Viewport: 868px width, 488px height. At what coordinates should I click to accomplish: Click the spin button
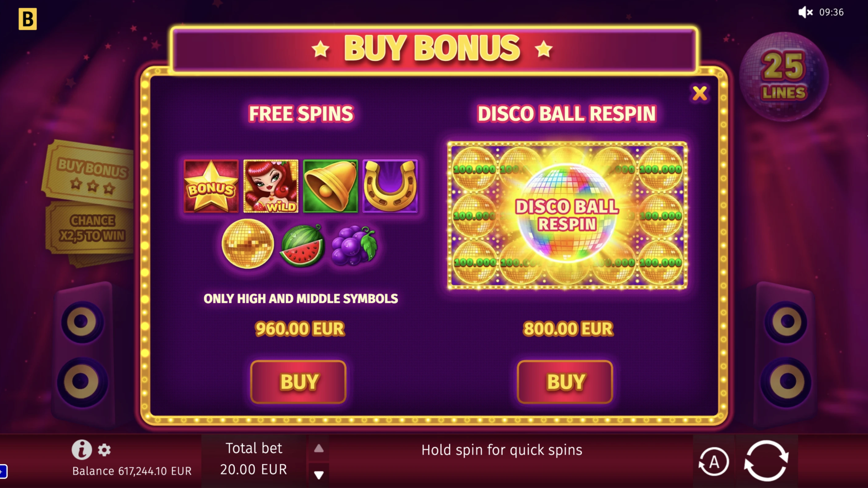766,460
